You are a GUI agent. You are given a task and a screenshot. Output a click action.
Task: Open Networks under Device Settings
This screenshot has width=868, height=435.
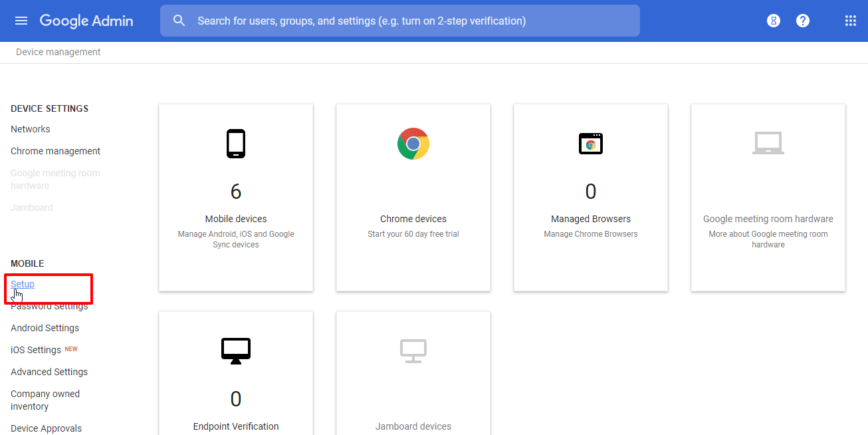click(31, 129)
